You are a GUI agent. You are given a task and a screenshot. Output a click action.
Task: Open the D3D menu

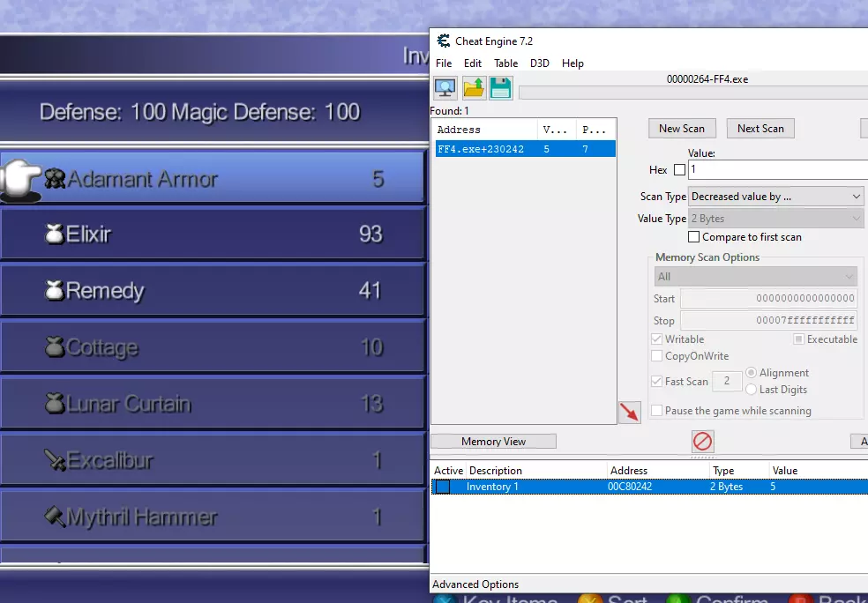coord(539,63)
